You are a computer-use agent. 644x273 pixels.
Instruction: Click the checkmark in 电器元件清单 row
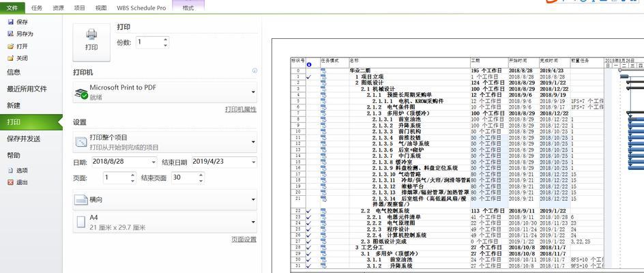[309, 216]
